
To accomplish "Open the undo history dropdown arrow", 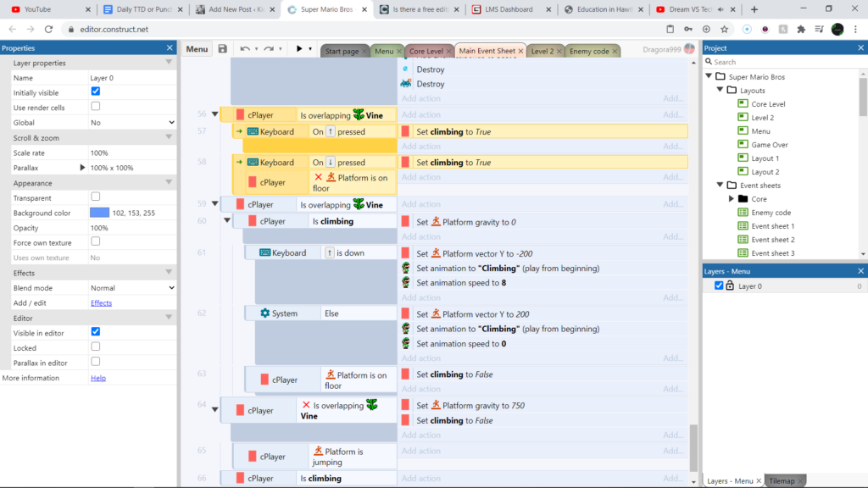I will click(256, 49).
